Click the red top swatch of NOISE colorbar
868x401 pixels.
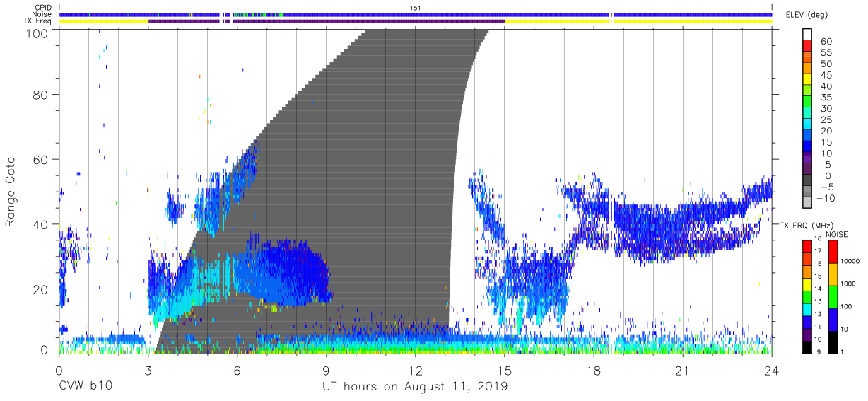pos(833,252)
